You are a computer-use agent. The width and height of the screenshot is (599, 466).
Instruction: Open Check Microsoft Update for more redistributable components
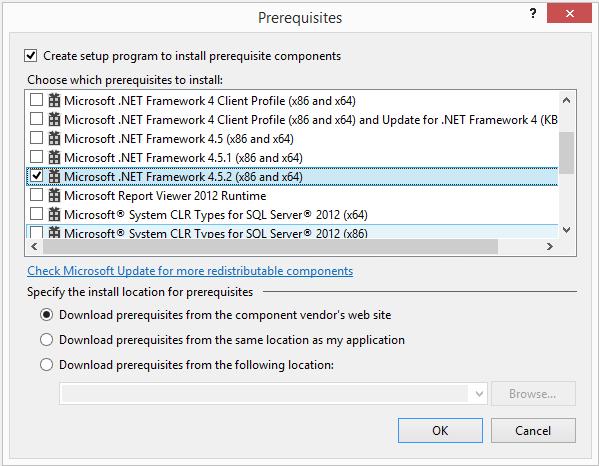coord(190,271)
